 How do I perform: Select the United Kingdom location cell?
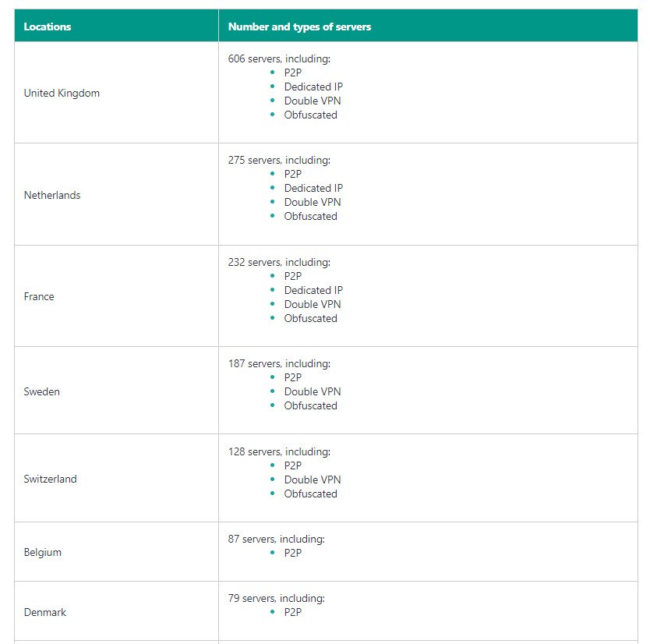pyautogui.click(x=62, y=93)
